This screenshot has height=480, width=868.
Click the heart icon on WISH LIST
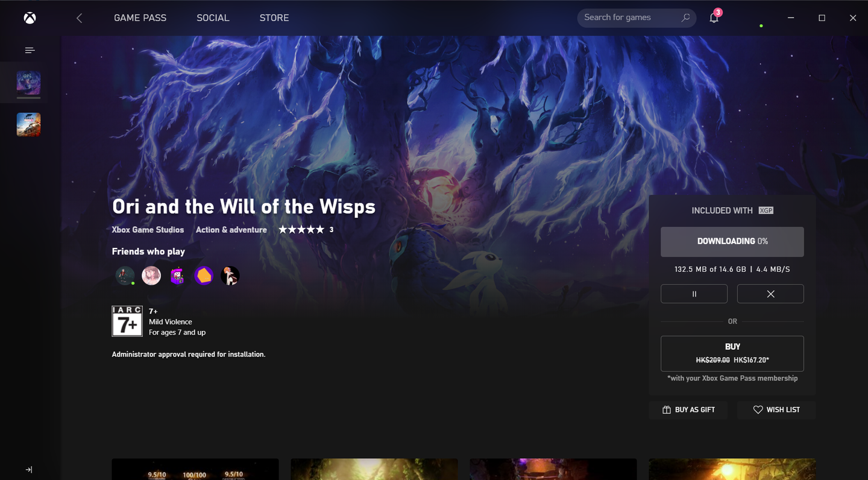click(x=758, y=410)
